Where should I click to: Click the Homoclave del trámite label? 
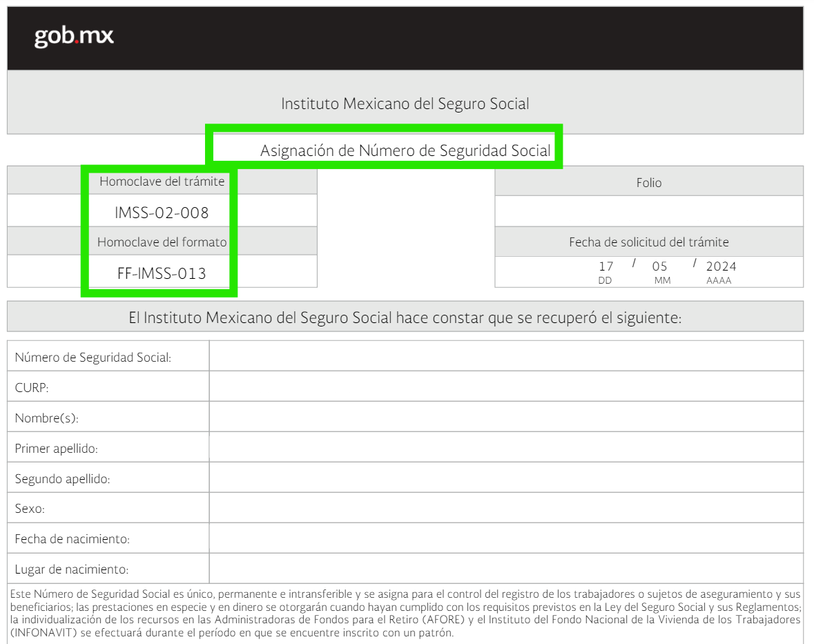click(162, 182)
